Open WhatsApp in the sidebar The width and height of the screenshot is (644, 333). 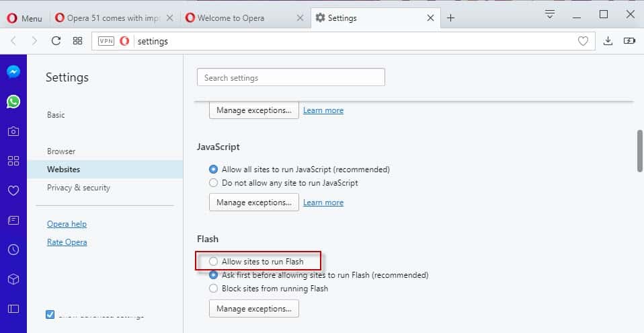coord(13,102)
